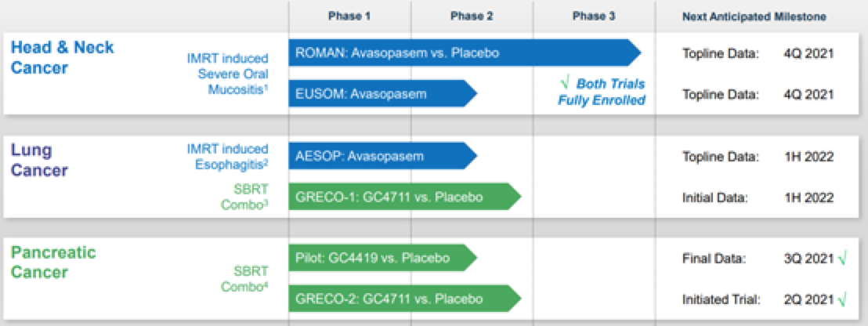
Task: Click the Phase 1 column header
Action: [x=349, y=16]
